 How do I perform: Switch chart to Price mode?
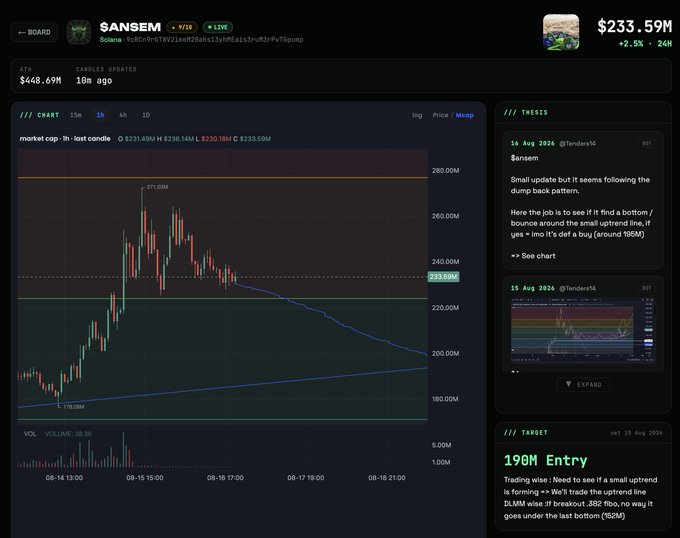[440, 115]
